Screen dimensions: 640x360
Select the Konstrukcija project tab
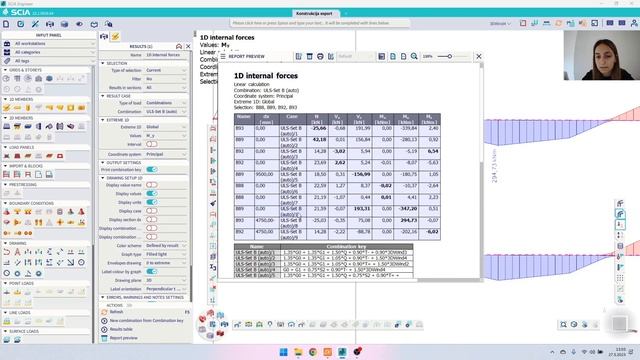[314, 13]
